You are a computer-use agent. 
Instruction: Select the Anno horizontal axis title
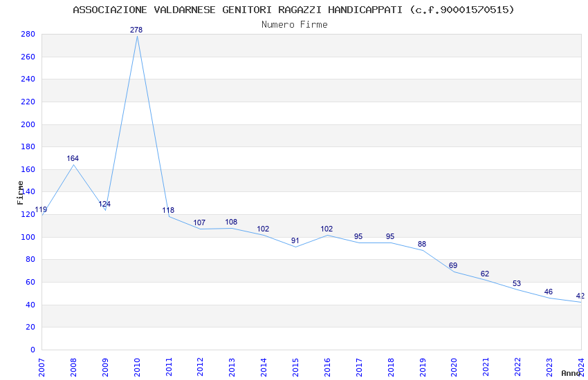[571, 373]
